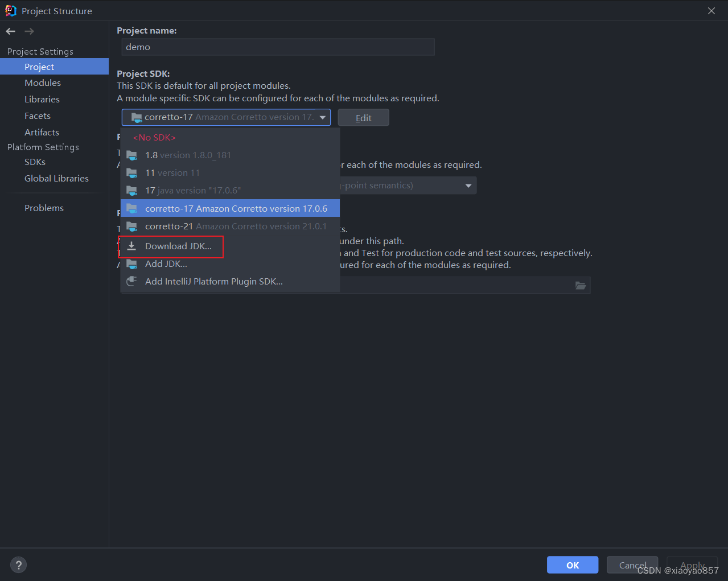The height and width of the screenshot is (581, 728).
Task: Open the Problems page
Action: click(x=54, y=208)
